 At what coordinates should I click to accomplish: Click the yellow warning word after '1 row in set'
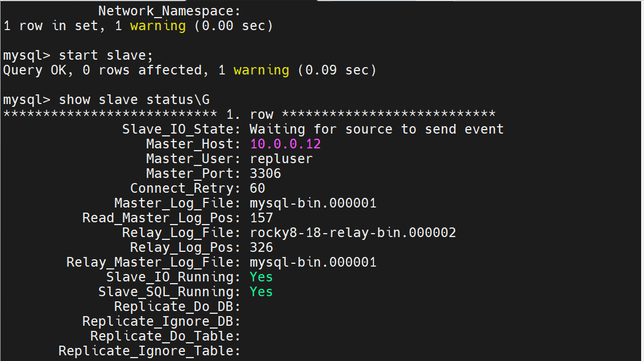[x=157, y=26]
